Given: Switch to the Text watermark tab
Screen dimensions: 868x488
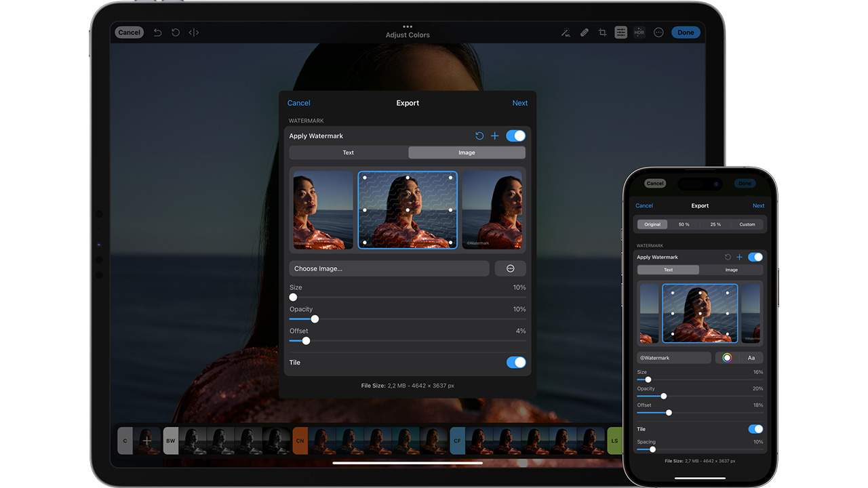Looking at the screenshot, I should click(x=348, y=152).
